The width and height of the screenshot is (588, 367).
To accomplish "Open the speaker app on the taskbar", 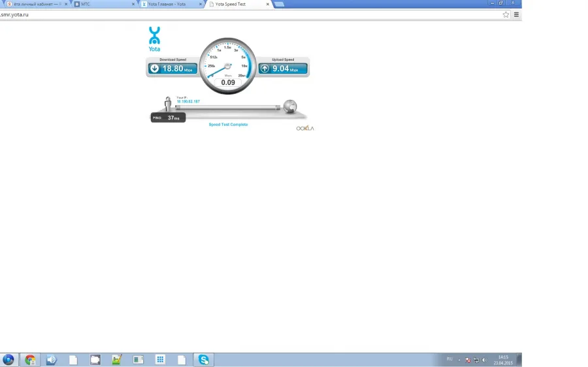I will (52, 360).
